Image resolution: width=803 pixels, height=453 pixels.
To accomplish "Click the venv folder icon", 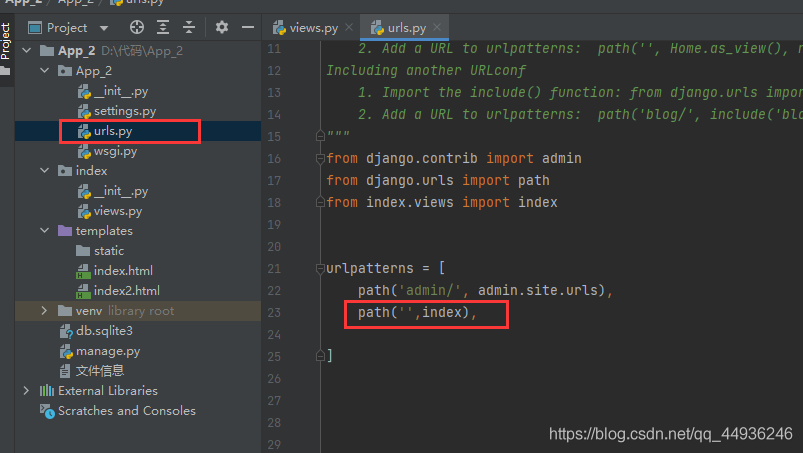I will click(x=65, y=310).
